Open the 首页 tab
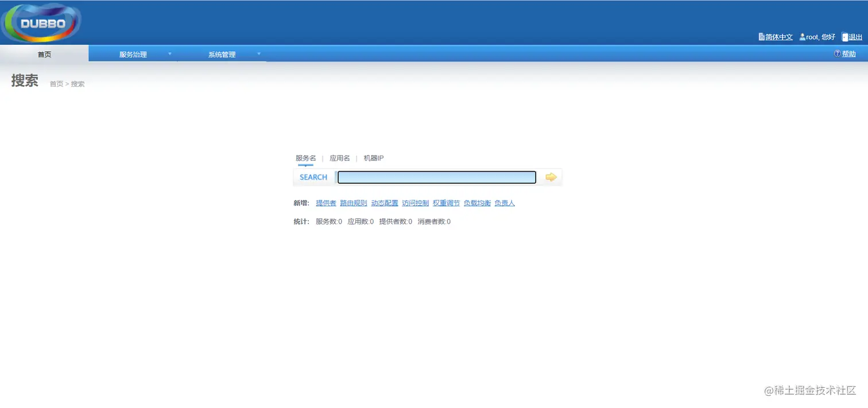Image resolution: width=868 pixels, height=408 pixels. 44,54
